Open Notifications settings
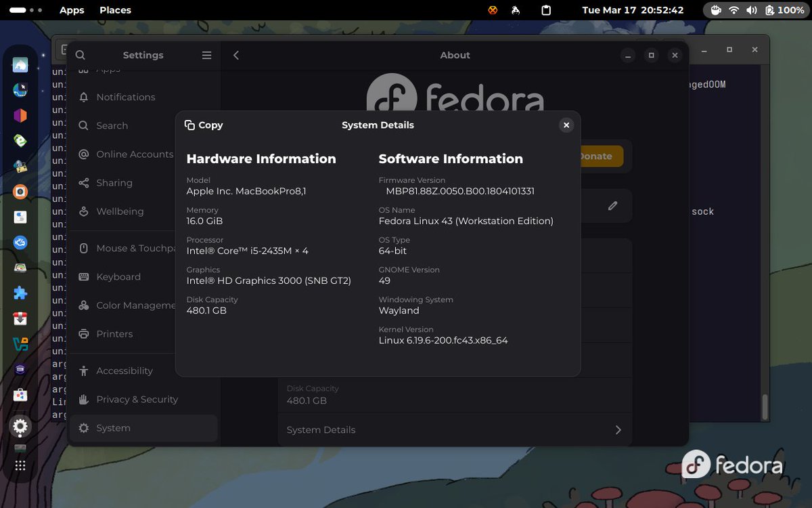Viewport: 812px width, 508px height. [143, 97]
